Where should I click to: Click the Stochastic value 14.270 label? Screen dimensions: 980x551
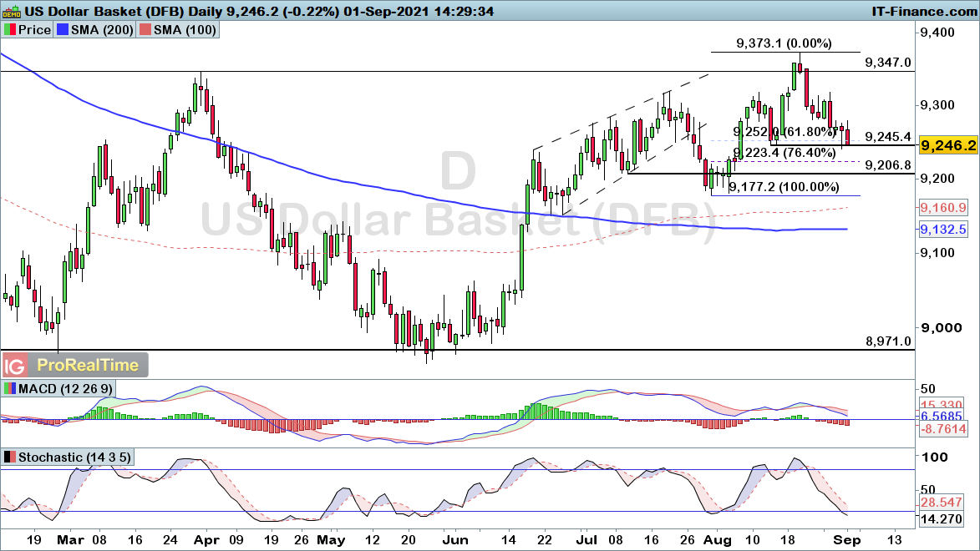click(x=941, y=519)
